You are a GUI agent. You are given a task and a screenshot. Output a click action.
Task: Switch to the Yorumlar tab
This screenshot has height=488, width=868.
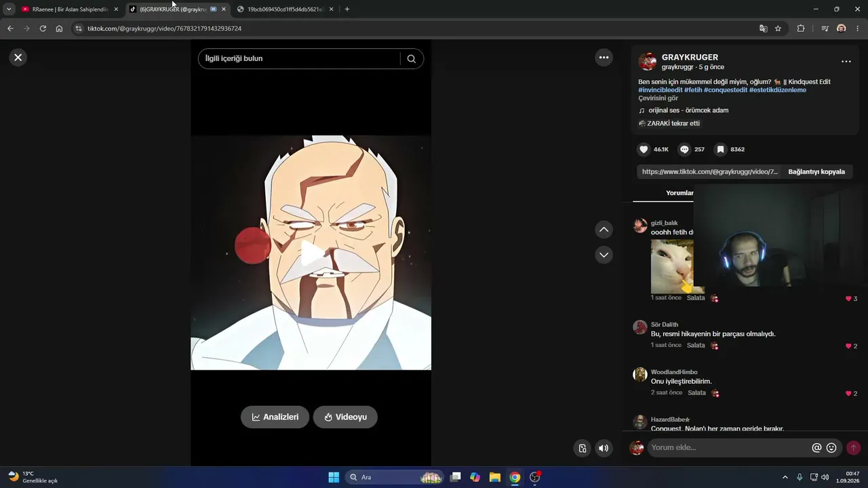pyautogui.click(x=679, y=193)
